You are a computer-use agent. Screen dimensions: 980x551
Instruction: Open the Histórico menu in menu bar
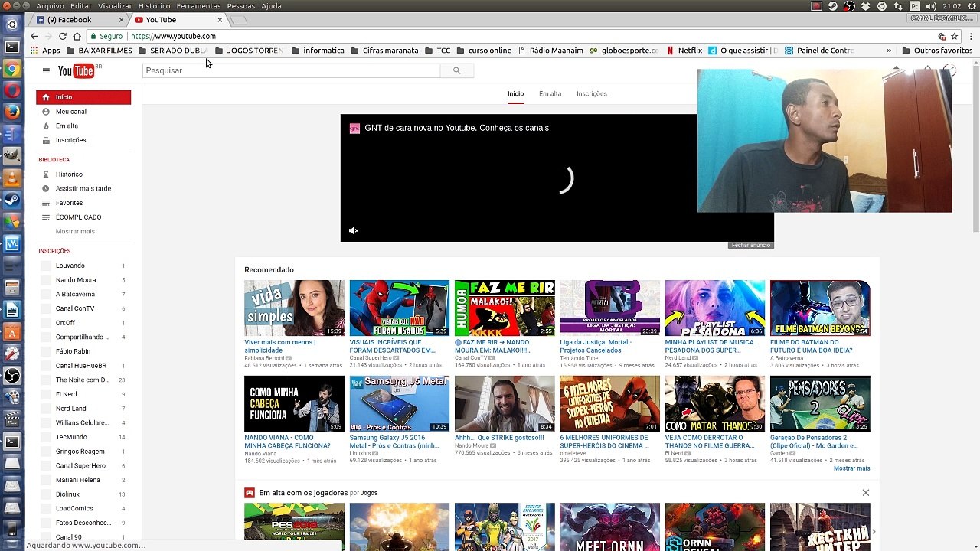click(x=154, y=6)
